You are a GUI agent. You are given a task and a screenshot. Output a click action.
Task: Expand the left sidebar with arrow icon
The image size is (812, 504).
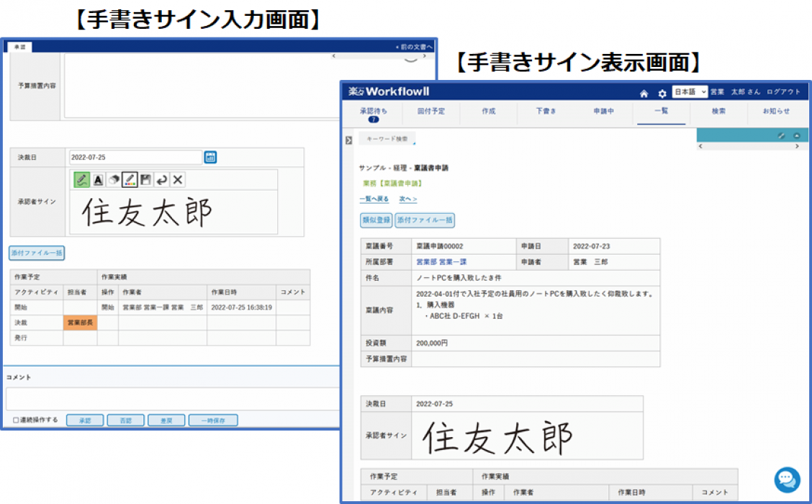(348, 140)
